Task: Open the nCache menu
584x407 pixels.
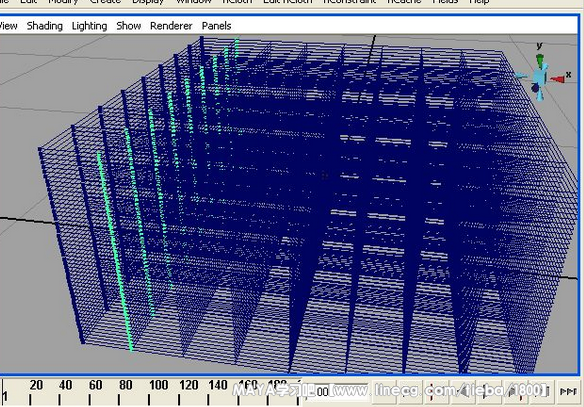Action: [404, 2]
